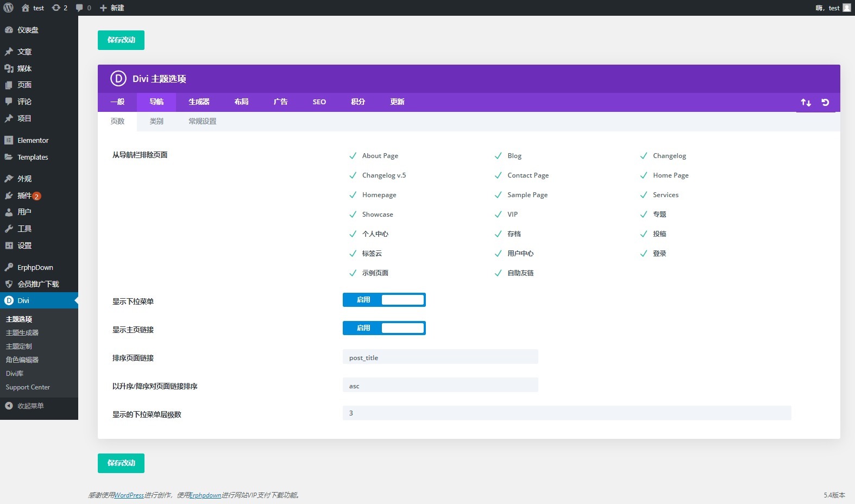
Task: Toggle the 登录 page checkmark
Action: coord(644,254)
